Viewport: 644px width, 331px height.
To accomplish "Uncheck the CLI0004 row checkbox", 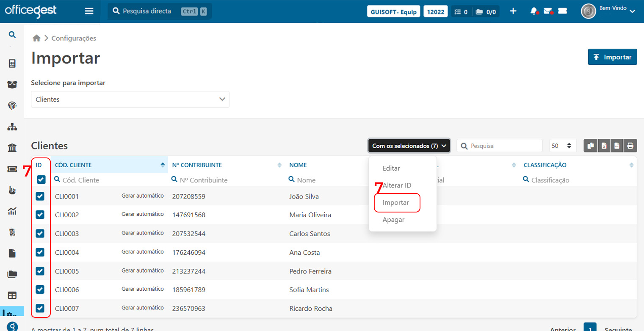I will (40, 252).
